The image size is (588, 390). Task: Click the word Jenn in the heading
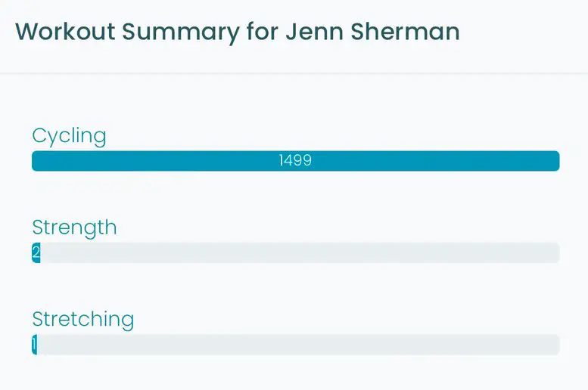point(315,32)
